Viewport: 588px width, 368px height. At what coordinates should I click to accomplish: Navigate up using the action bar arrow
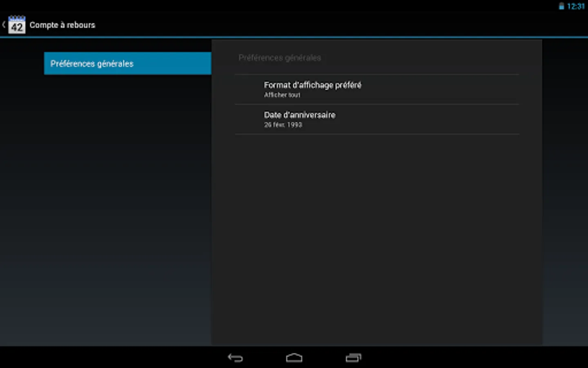pyautogui.click(x=4, y=25)
